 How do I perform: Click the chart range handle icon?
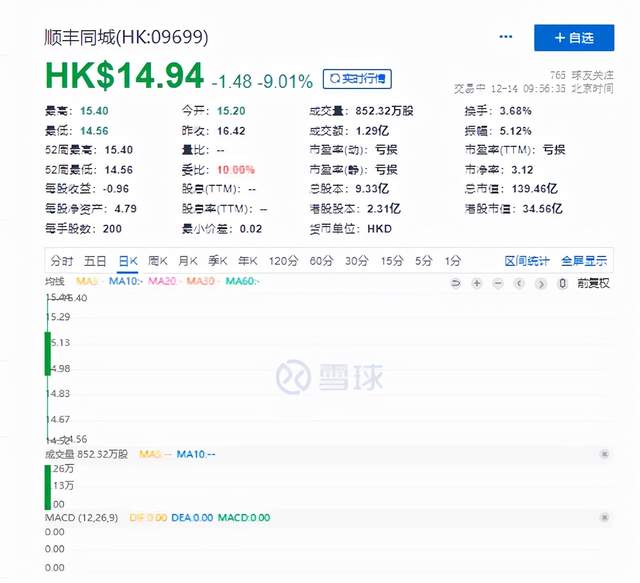(562, 283)
